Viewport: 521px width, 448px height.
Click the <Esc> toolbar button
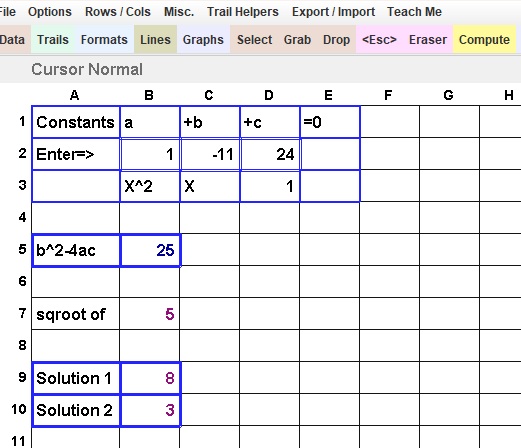(379, 40)
